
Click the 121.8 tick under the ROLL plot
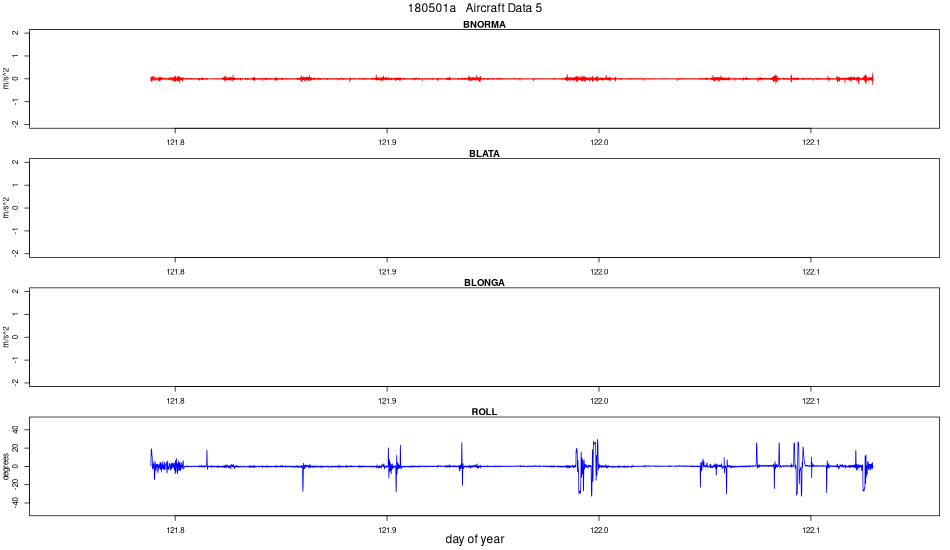coord(175,530)
